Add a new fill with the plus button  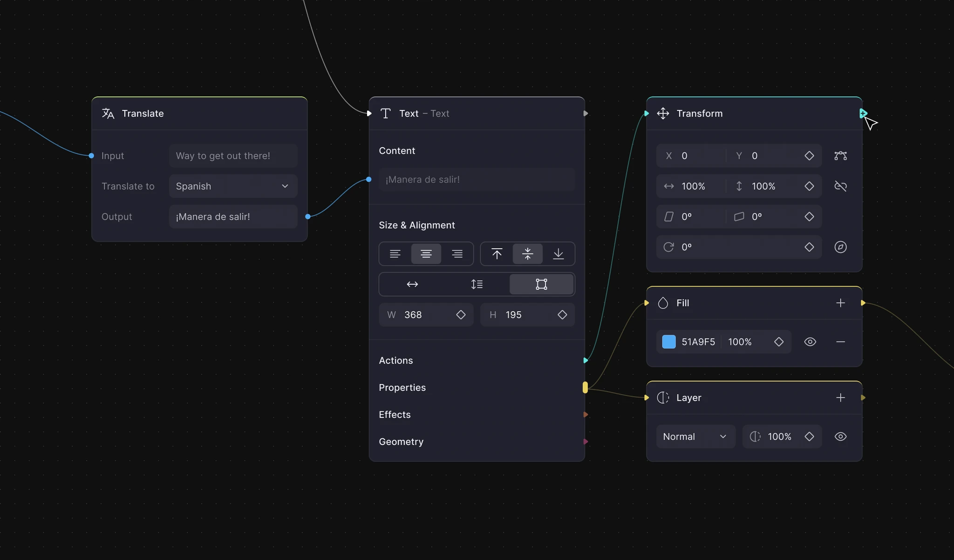click(841, 303)
